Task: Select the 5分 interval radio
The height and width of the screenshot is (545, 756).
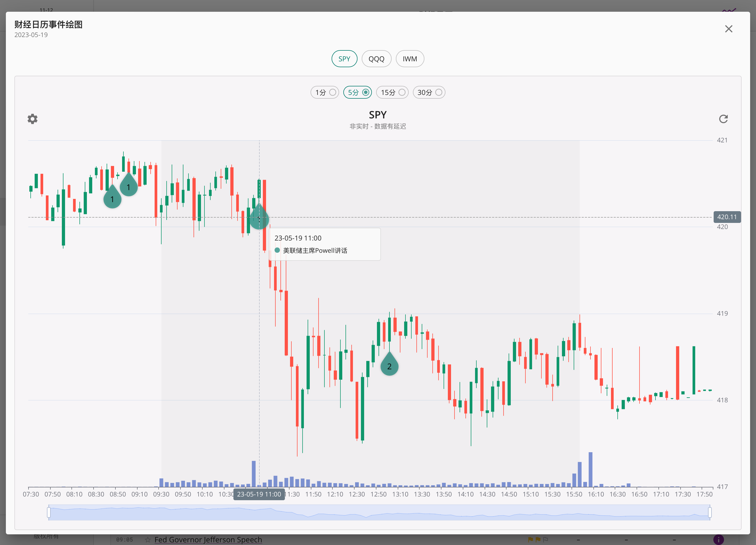Action: tap(366, 92)
